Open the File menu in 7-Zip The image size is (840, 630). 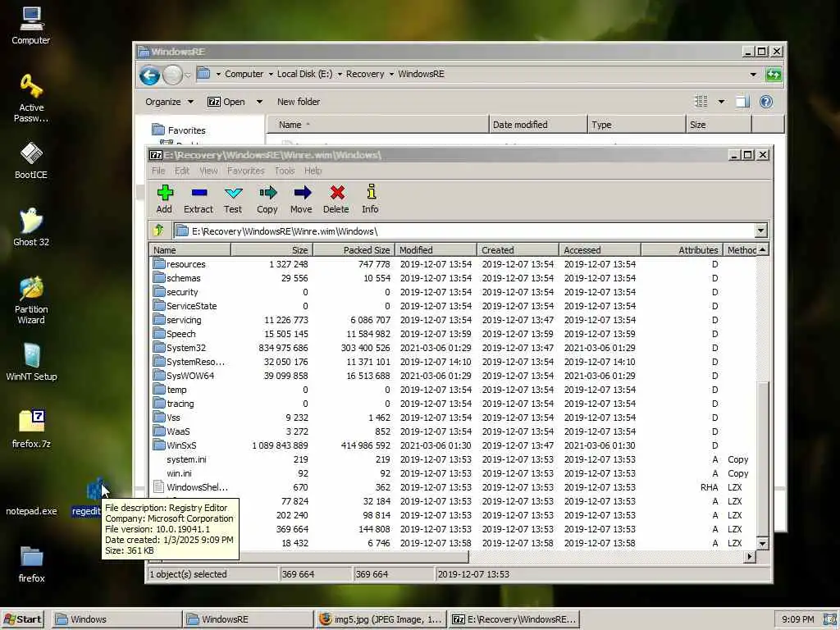158,171
